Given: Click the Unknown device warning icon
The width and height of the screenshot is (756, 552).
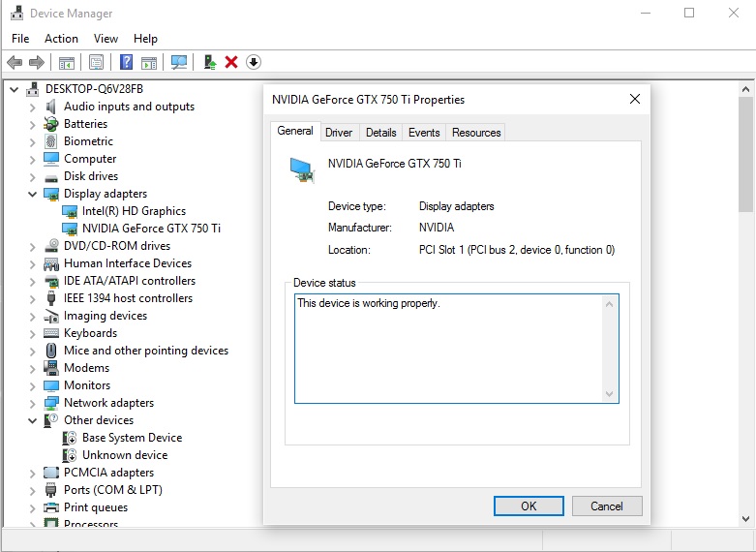Looking at the screenshot, I should (x=70, y=455).
